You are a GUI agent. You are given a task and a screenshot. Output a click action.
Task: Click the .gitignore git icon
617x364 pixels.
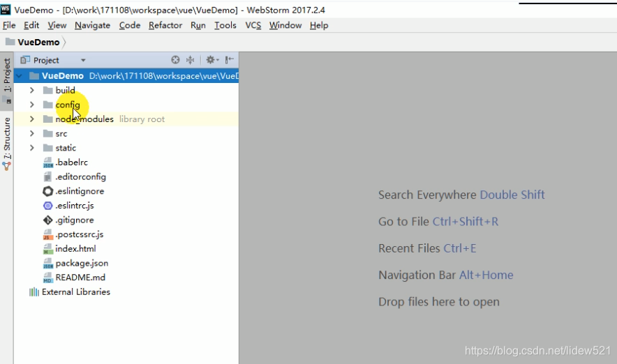(48, 220)
